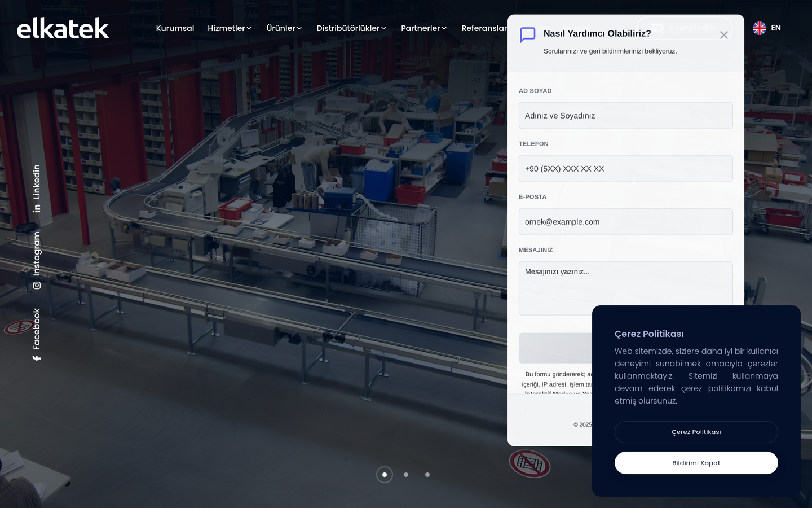Close the Nasıl Yardımcı Olabiliriz form

tap(724, 35)
